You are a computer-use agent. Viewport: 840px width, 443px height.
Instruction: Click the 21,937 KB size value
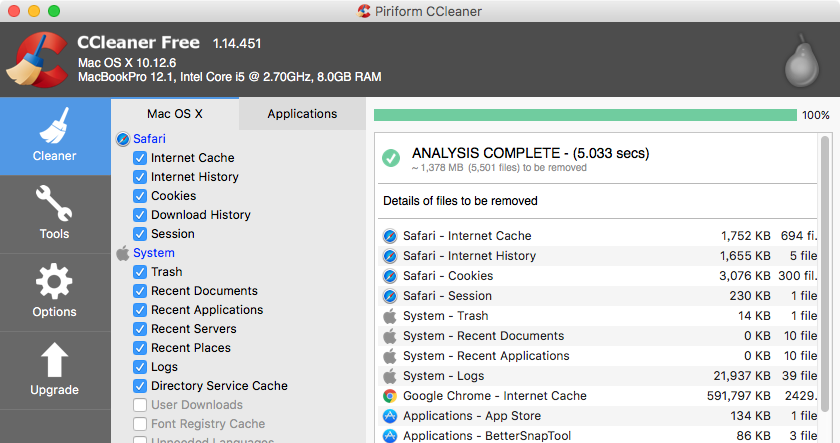[742, 376]
